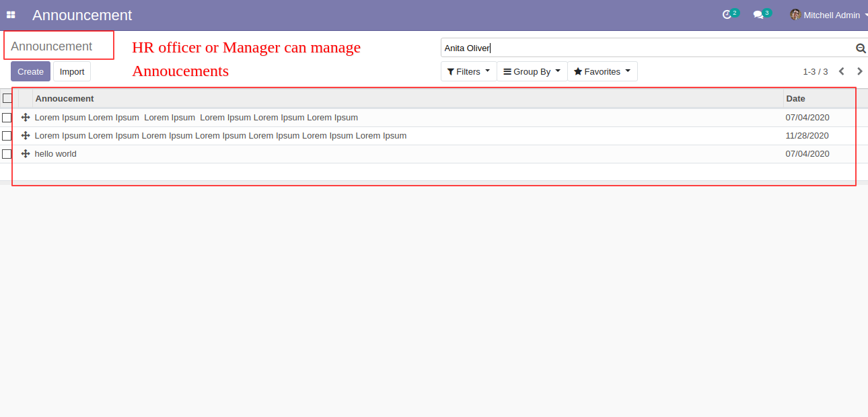Open the apps grid menu icon

[x=11, y=15]
